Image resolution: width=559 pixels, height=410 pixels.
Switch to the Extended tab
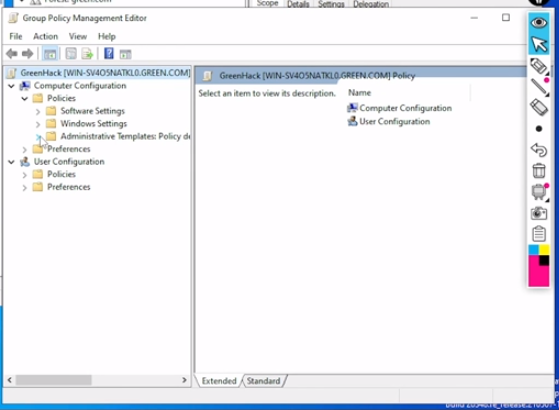219,381
